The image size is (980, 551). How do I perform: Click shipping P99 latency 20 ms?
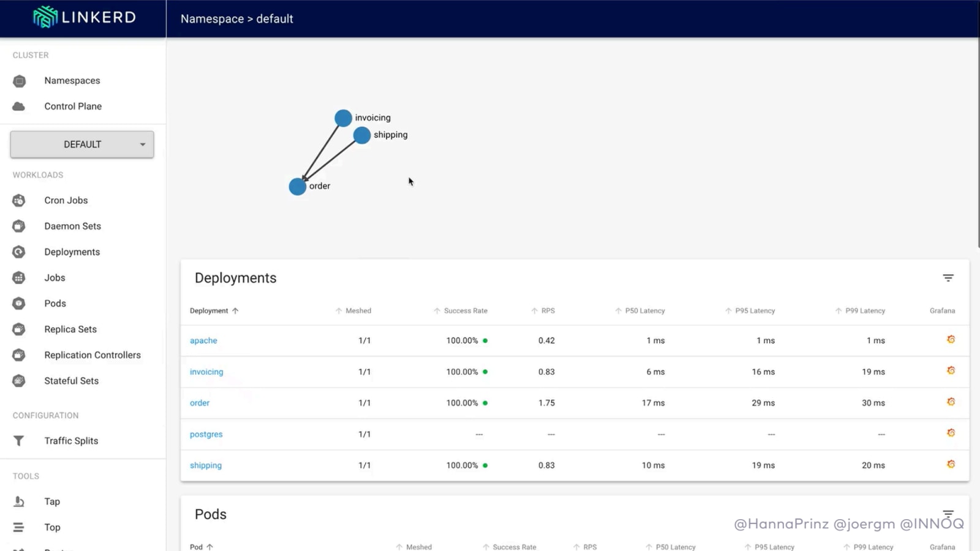873,465
